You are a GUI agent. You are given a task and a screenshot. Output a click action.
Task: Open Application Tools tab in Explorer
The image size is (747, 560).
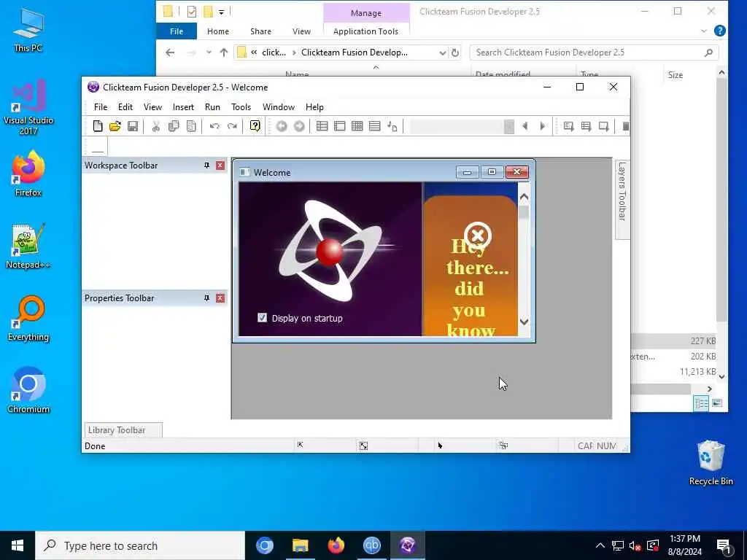366,31
